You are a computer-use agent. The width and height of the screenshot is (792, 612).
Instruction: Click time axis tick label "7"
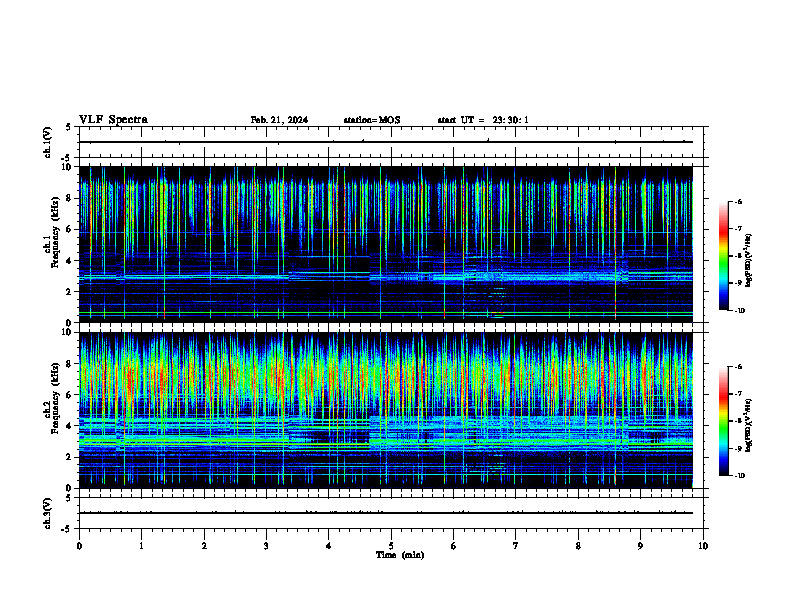coord(516,546)
